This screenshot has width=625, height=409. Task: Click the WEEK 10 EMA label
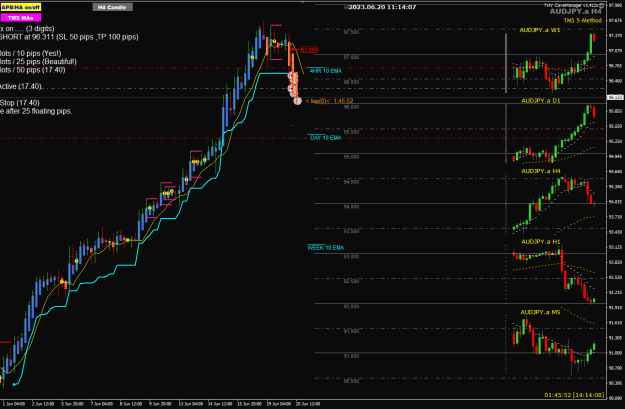326,248
